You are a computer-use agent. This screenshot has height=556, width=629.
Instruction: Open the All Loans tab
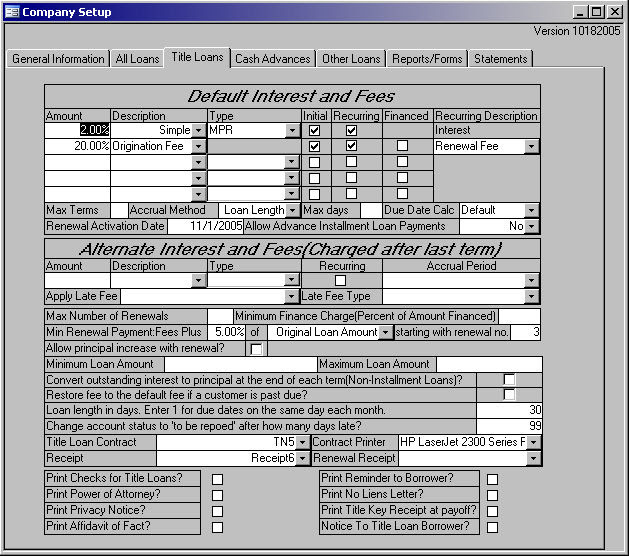click(137, 59)
